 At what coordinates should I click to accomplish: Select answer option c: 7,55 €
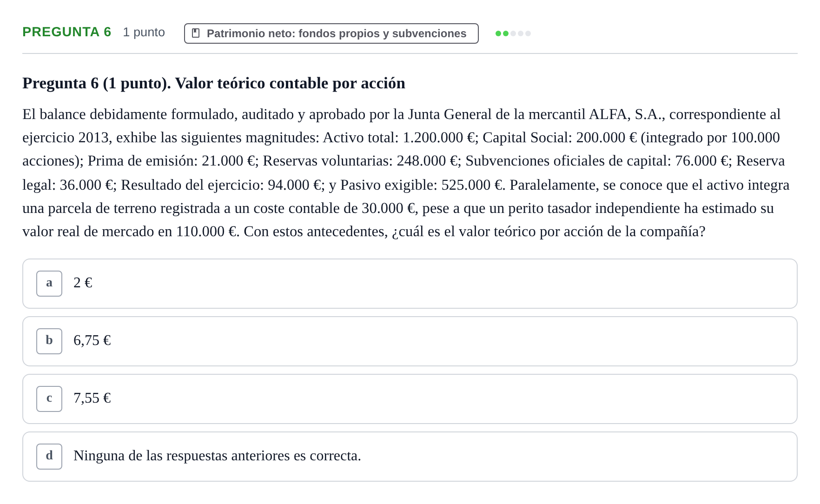pos(410,399)
